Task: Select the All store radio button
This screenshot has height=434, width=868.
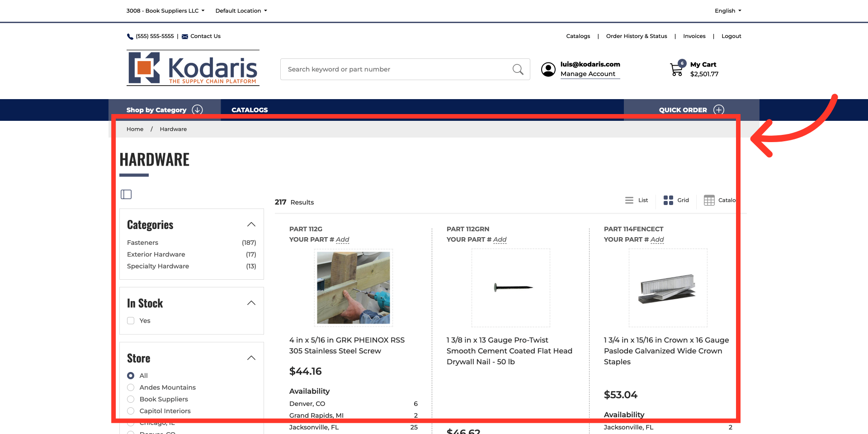Action: (131, 376)
